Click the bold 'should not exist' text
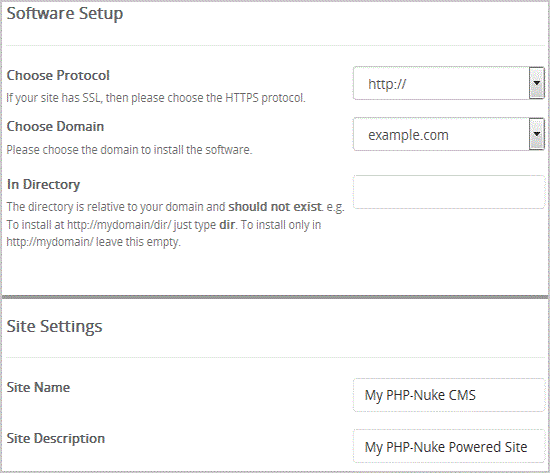Image resolution: width=550 pixels, height=473 pixels. click(x=275, y=207)
